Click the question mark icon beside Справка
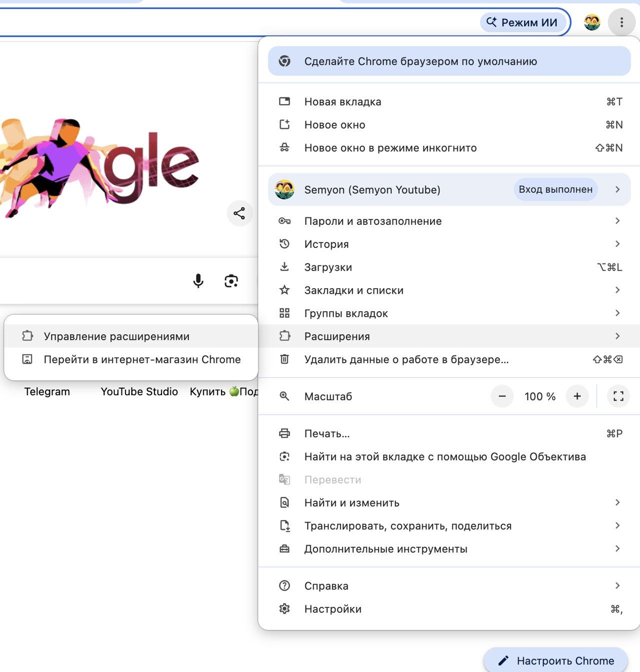640x672 pixels. point(284,586)
